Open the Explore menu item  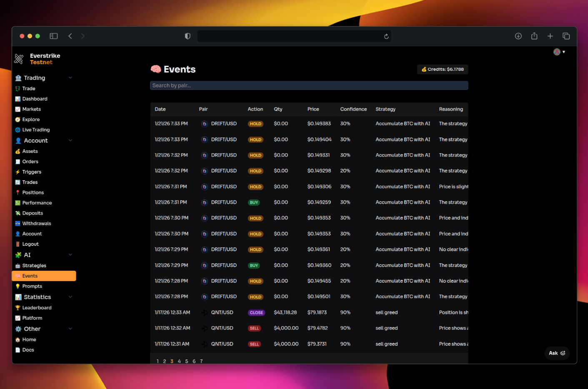(x=30, y=119)
